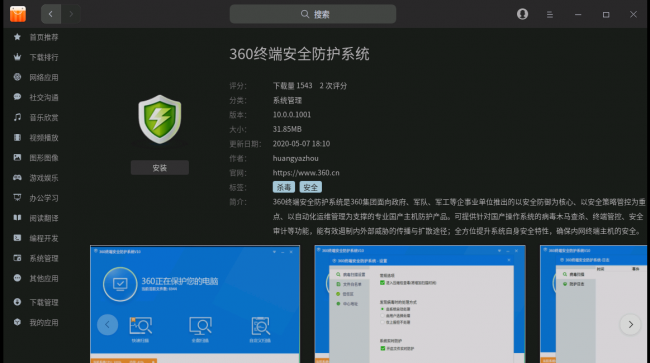Click the 搜索 search field
The height and width of the screenshot is (363, 650).
click(x=313, y=15)
